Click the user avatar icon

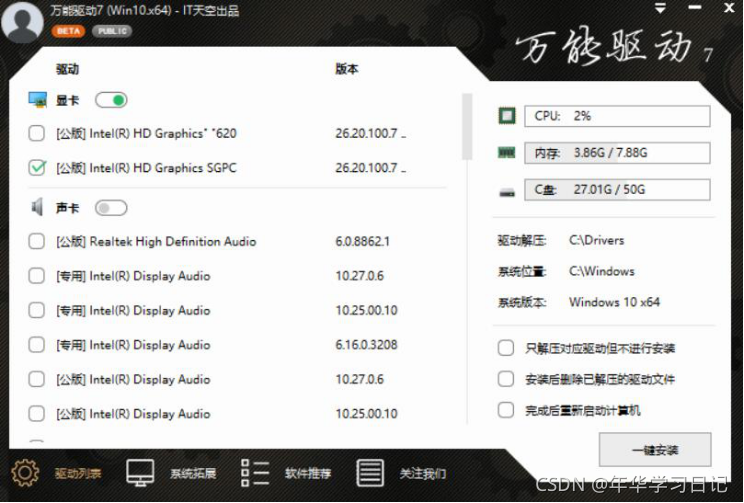22,22
